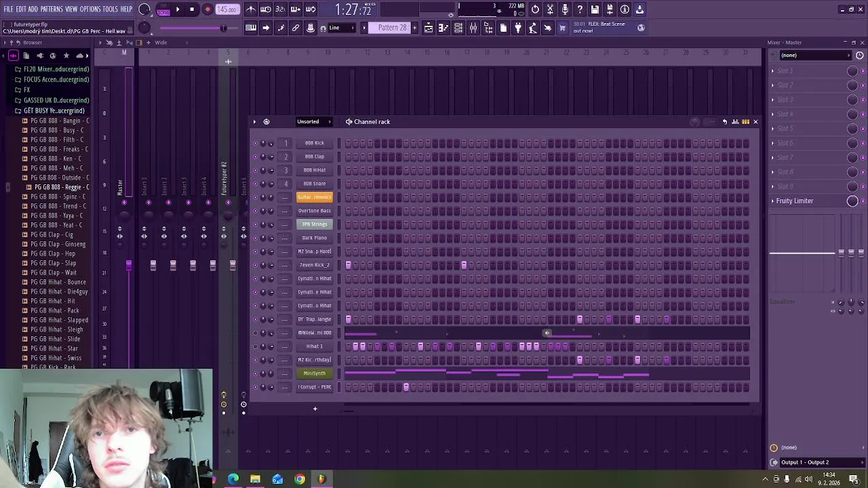Screen dimensions: 868x488
Task: Expand the Channel rack options arrow
Action: pyautogui.click(x=255, y=122)
